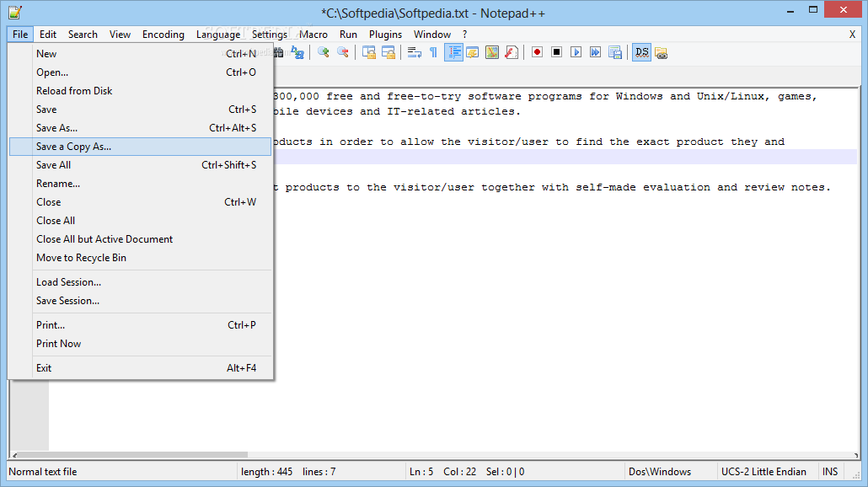Screen dimensions: 868x487
Task: Click the Zoom In magnifier icon
Action: click(x=324, y=52)
